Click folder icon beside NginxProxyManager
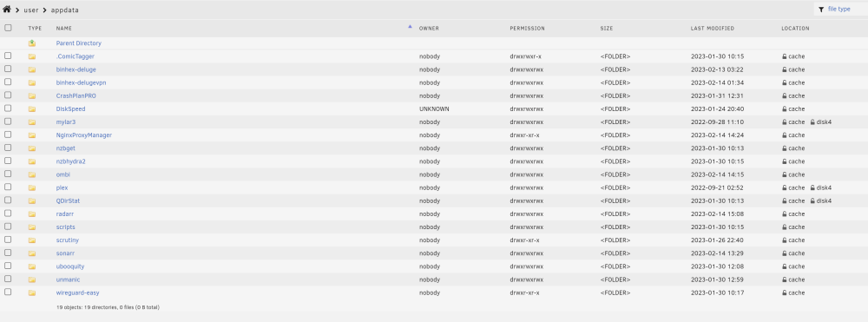The image size is (868, 322). click(32, 135)
